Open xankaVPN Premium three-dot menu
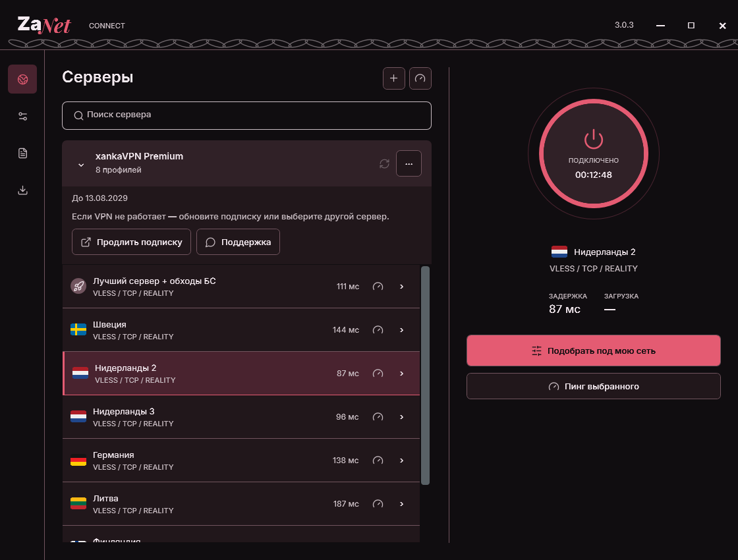Image resolution: width=738 pixels, height=560 pixels. pos(409,163)
